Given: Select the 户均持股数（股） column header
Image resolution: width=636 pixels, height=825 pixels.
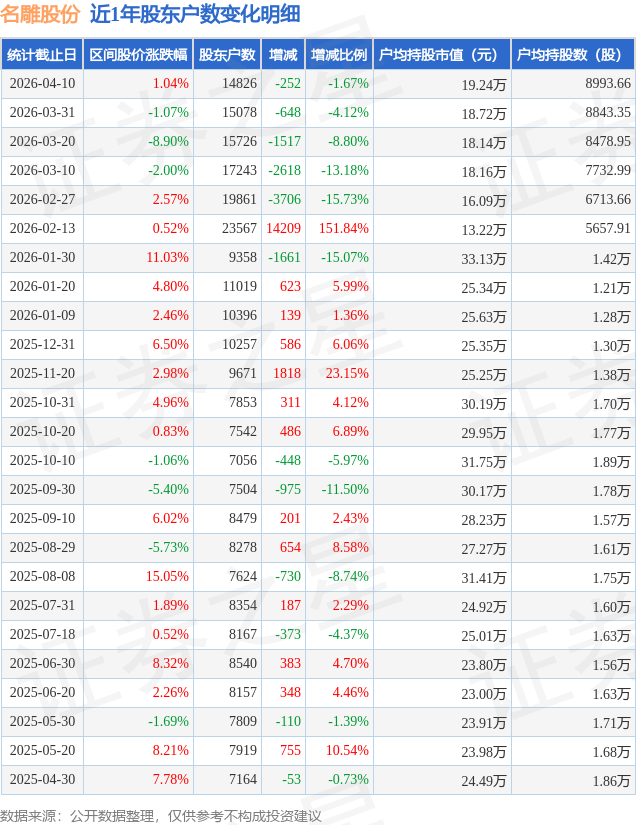Looking at the screenshot, I should tap(572, 54).
